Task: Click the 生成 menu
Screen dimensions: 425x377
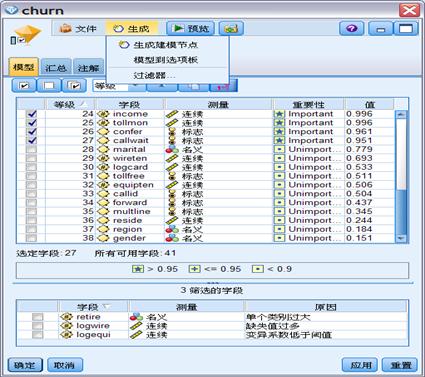Action: (x=131, y=29)
